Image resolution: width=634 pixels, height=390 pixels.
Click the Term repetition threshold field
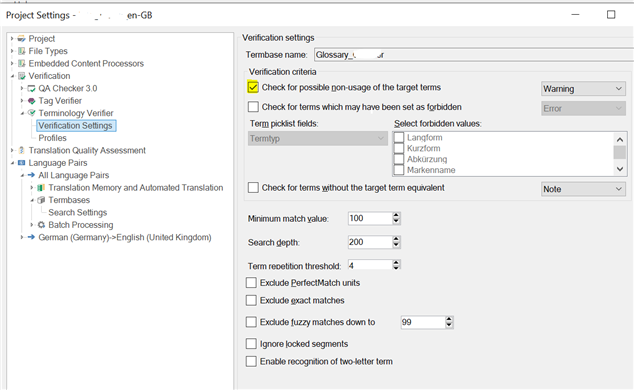(370, 266)
